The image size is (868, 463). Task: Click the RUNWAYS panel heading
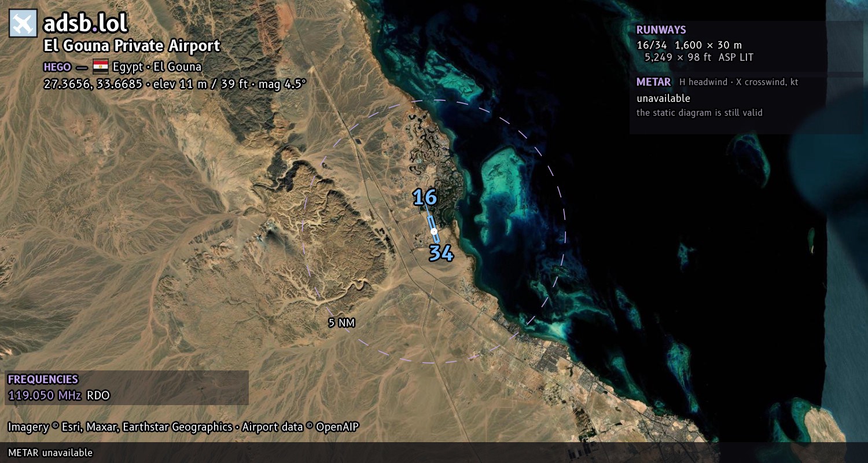click(661, 30)
